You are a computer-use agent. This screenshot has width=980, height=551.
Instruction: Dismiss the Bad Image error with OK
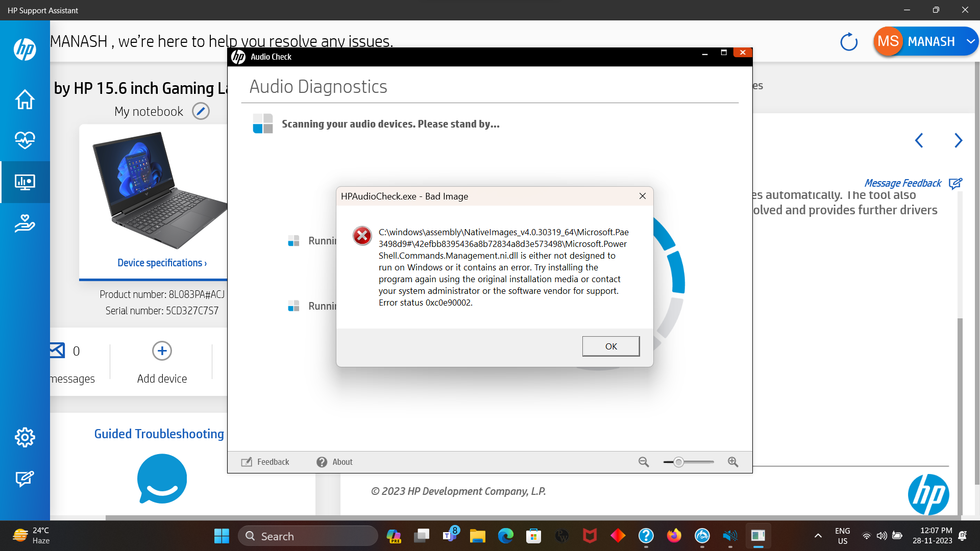coord(610,346)
